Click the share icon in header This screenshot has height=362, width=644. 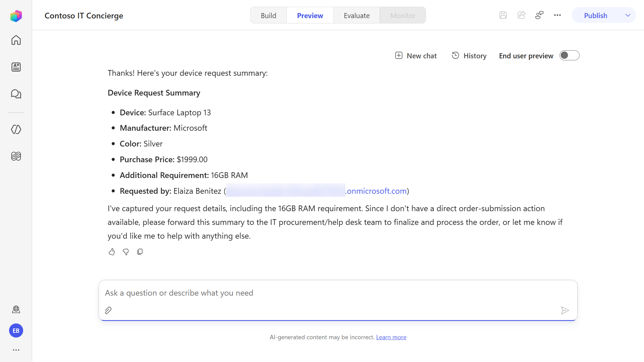(x=521, y=15)
